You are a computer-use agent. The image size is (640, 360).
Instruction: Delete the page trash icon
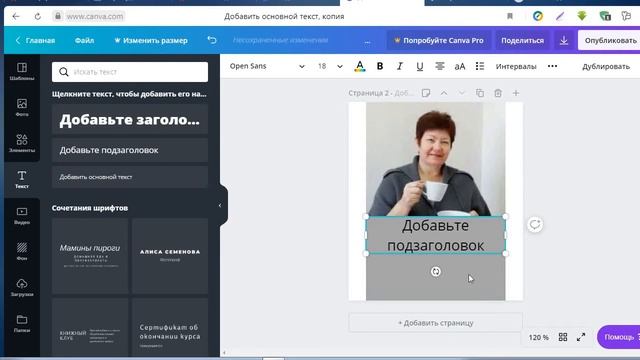pos(498,93)
